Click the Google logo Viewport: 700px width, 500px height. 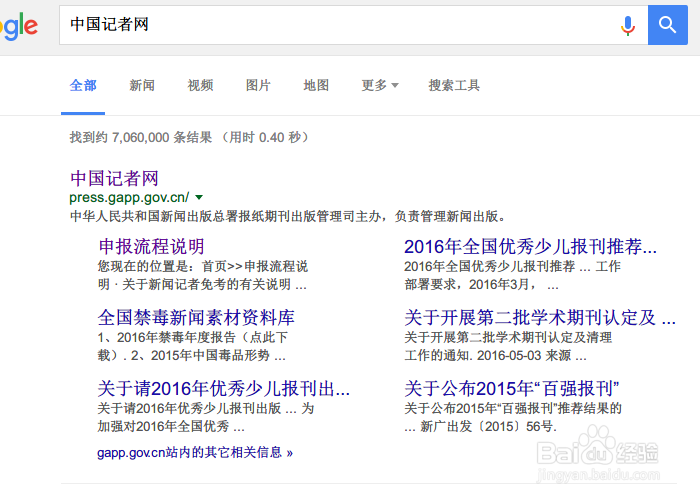[x=19, y=27]
